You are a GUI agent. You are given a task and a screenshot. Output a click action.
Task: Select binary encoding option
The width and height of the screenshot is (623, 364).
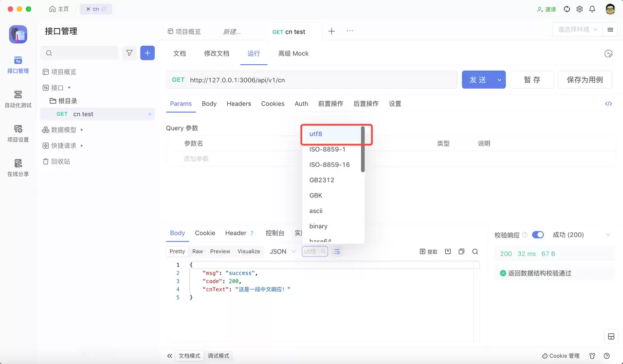pyautogui.click(x=333, y=226)
